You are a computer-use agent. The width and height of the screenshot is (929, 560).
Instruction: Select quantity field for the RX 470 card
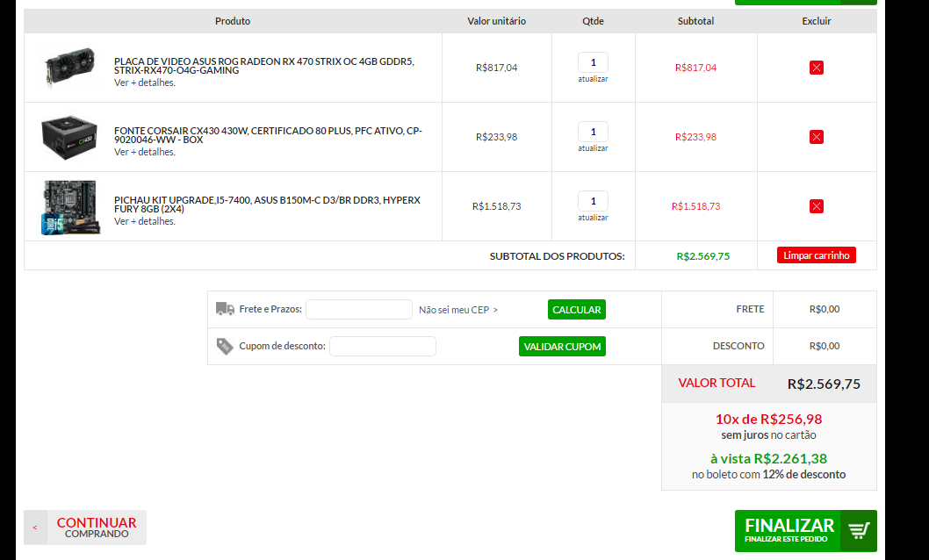(593, 62)
